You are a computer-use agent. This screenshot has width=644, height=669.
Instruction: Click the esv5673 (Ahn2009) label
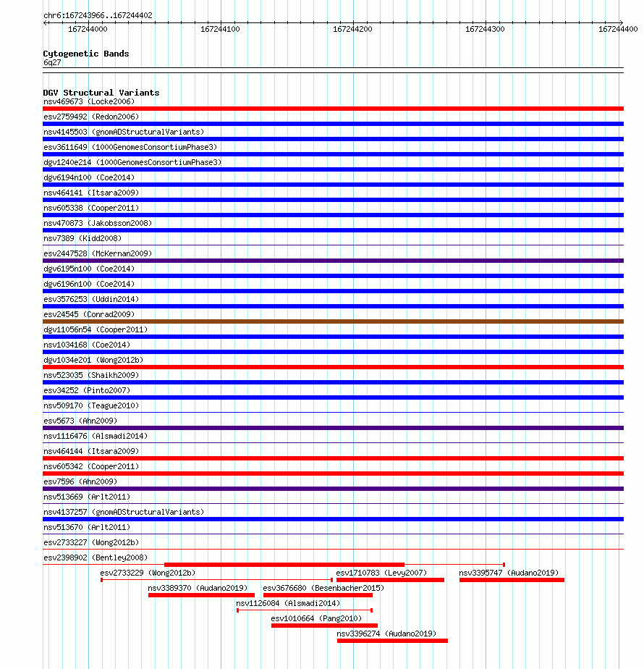coord(80,421)
